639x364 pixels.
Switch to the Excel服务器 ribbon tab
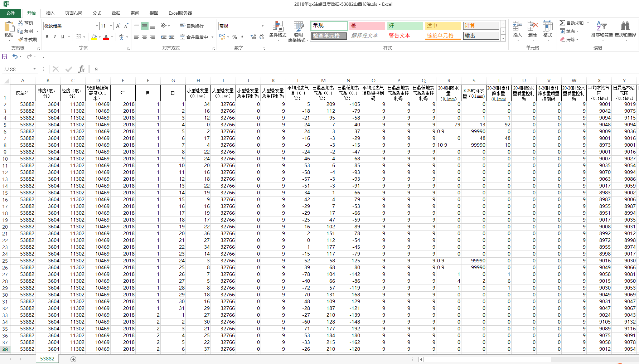(x=180, y=13)
